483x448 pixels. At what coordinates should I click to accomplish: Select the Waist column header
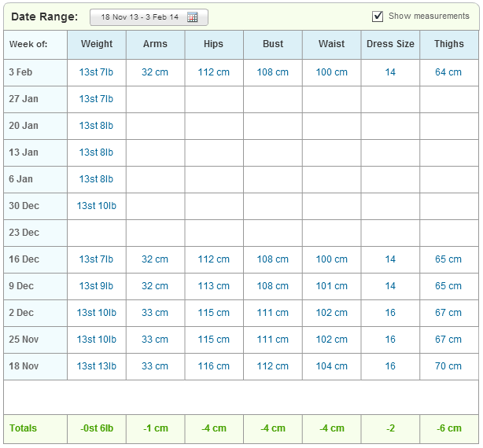point(331,44)
